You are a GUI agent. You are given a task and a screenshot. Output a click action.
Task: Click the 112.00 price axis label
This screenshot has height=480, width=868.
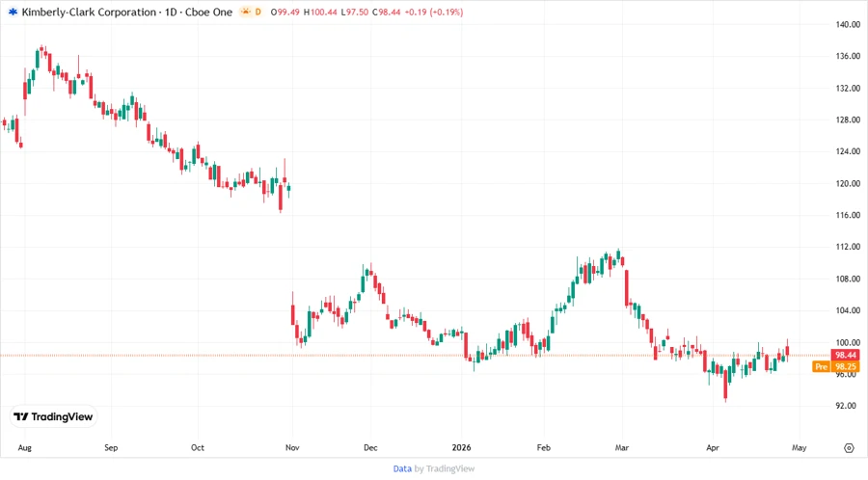[x=848, y=247]
